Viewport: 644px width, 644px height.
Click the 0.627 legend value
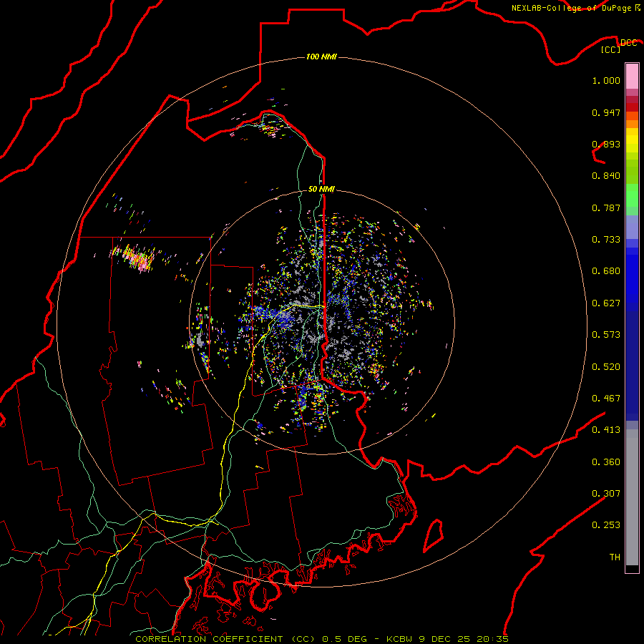click(606, 303)
